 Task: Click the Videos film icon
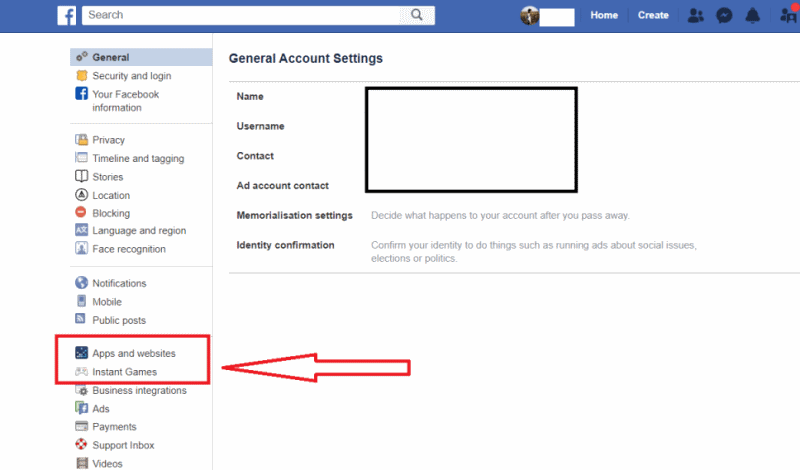click(82, 463)
